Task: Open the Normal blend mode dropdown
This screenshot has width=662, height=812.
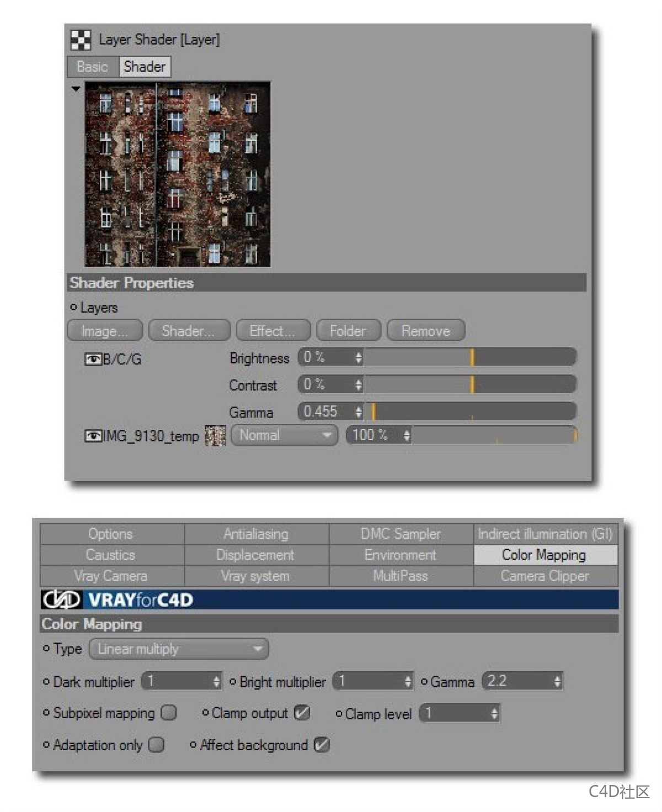Action: point(284,435)
